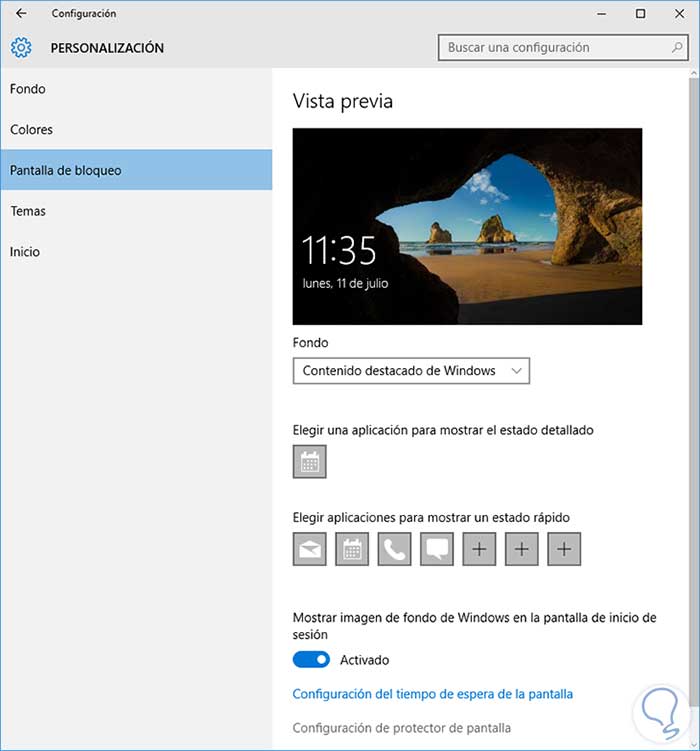Open Configuración del tiempo de espera link

[433, 694]
